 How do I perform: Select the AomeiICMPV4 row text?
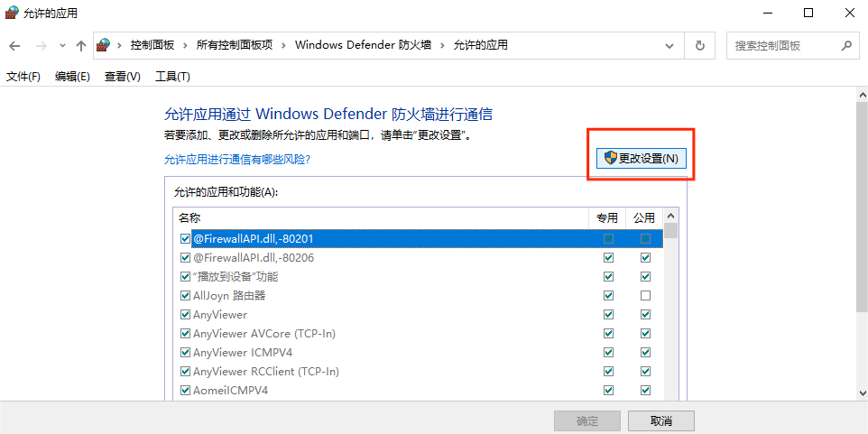230,391
